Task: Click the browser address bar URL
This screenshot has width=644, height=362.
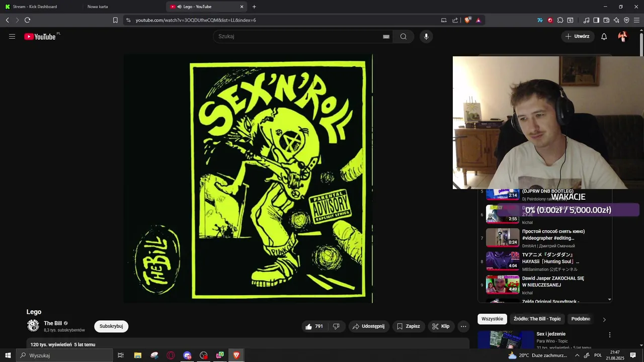Action: [196, 20]
